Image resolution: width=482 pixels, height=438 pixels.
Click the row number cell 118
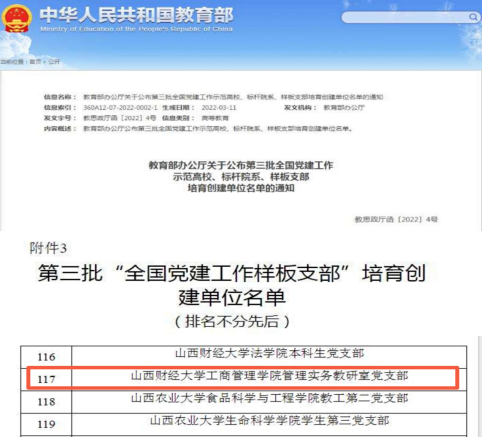click(46, 402)
